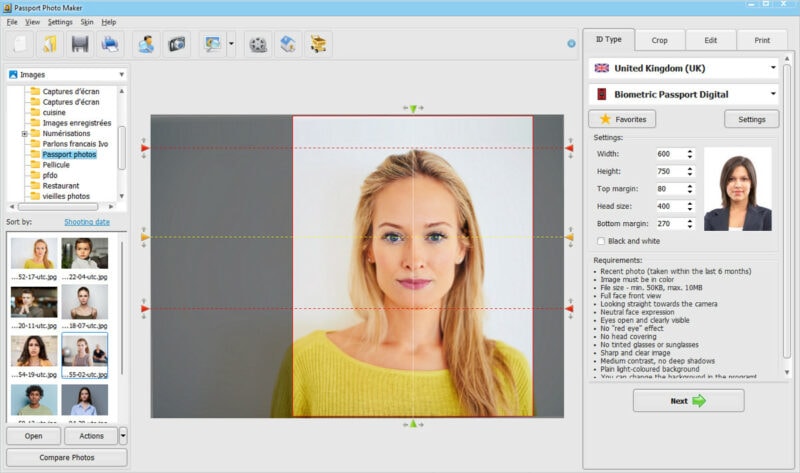Save with the floppy disk icon

pos(80,44)
